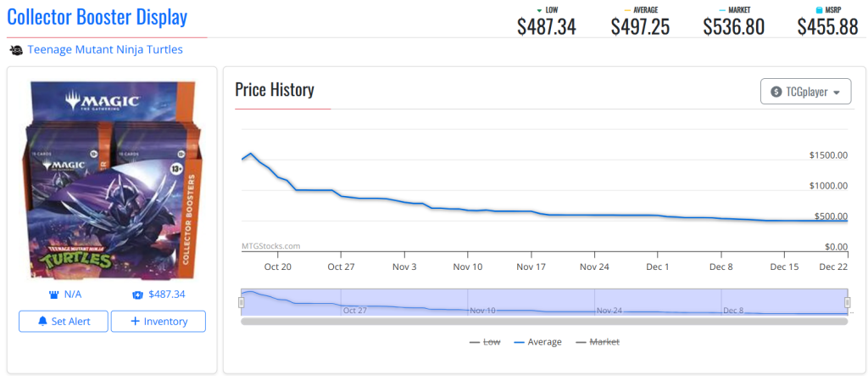
Task: Open the TCGplayer price source dropdown
Action: point(805,92)
